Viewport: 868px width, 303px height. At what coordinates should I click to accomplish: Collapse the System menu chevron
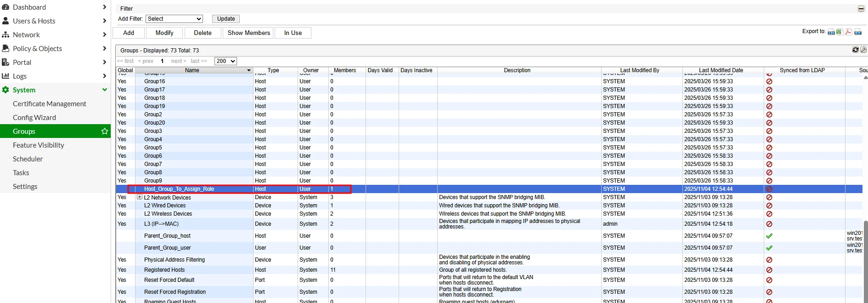pos(105,90)
